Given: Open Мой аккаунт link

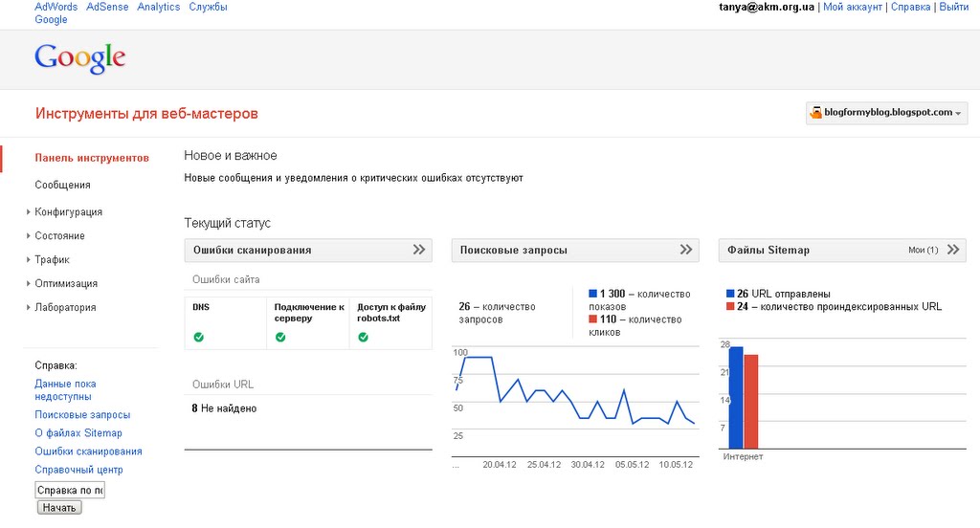Looking at the screenshot, I should pyautogui.click(x=853, y=7).
